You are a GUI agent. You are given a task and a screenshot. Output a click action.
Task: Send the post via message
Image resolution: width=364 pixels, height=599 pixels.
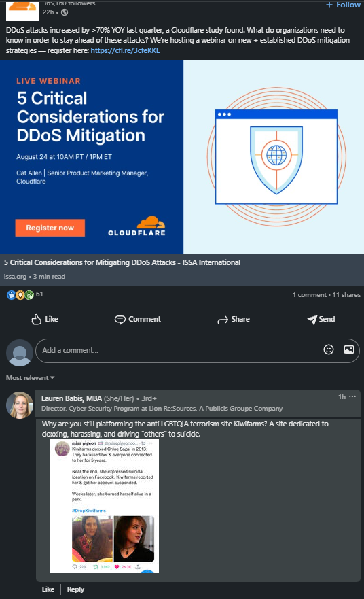321,320
